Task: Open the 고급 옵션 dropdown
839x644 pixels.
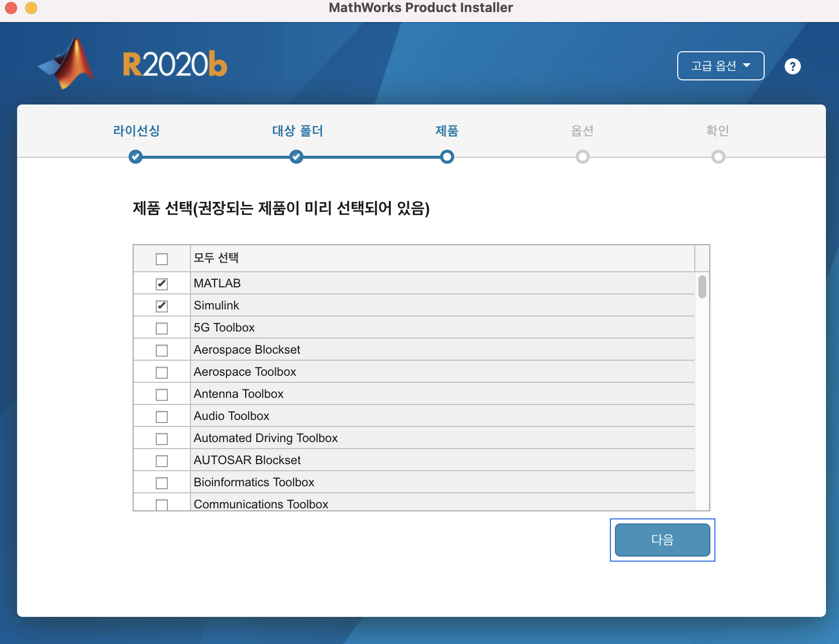Action: tap(720, 66)
